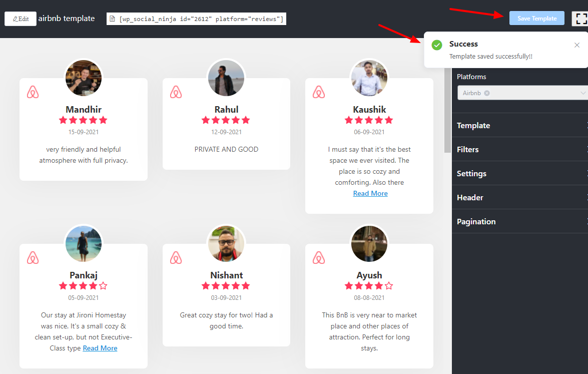Click the document icon beside the shortcode
Screen dimensions: 588x374
(113, 19)
